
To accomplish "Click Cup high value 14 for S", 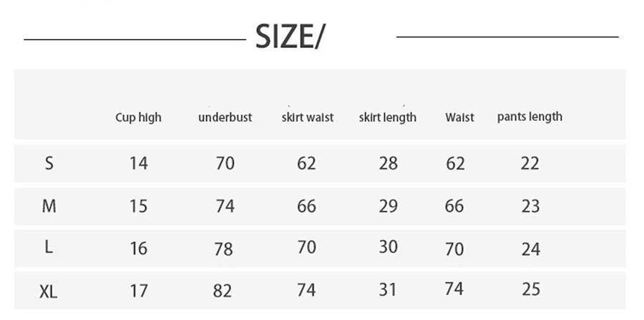I will tap(138, 163).
